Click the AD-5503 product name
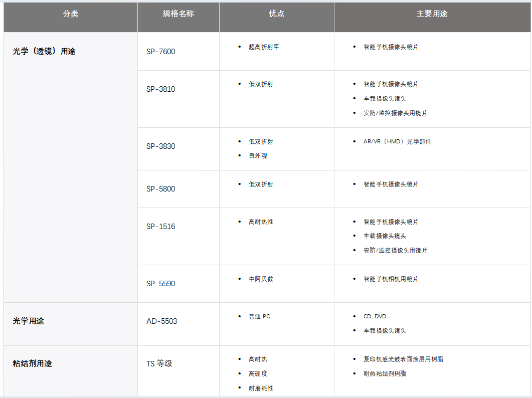 pyautogui.click(x=161, y=321)
